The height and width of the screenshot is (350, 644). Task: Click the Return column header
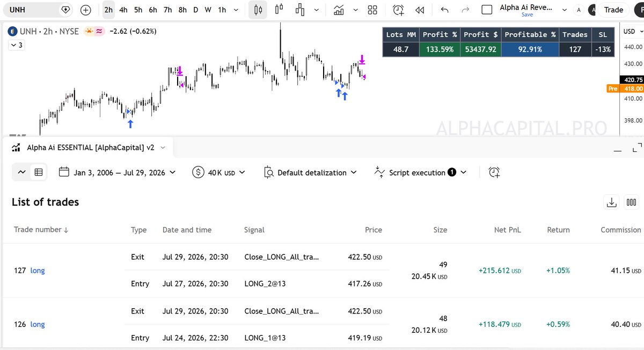pos(558,230)
